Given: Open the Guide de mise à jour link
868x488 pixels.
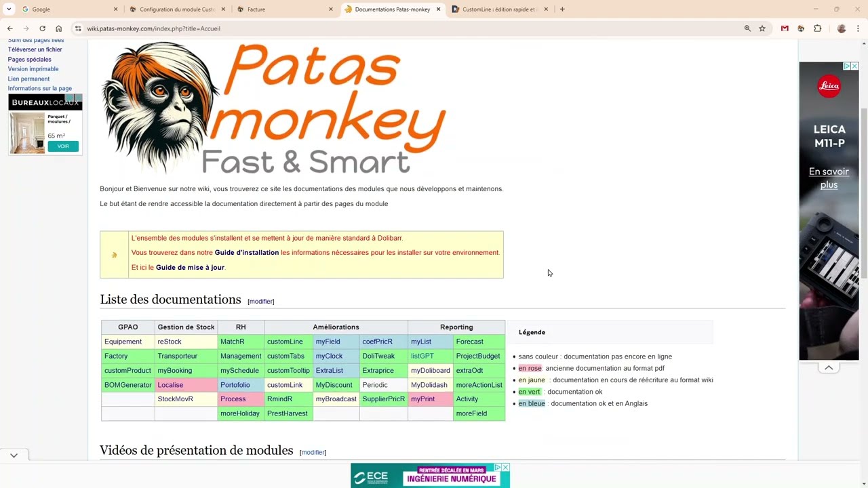Looking at the screenshot, I should pyautogui.click(x=190, y=268).
